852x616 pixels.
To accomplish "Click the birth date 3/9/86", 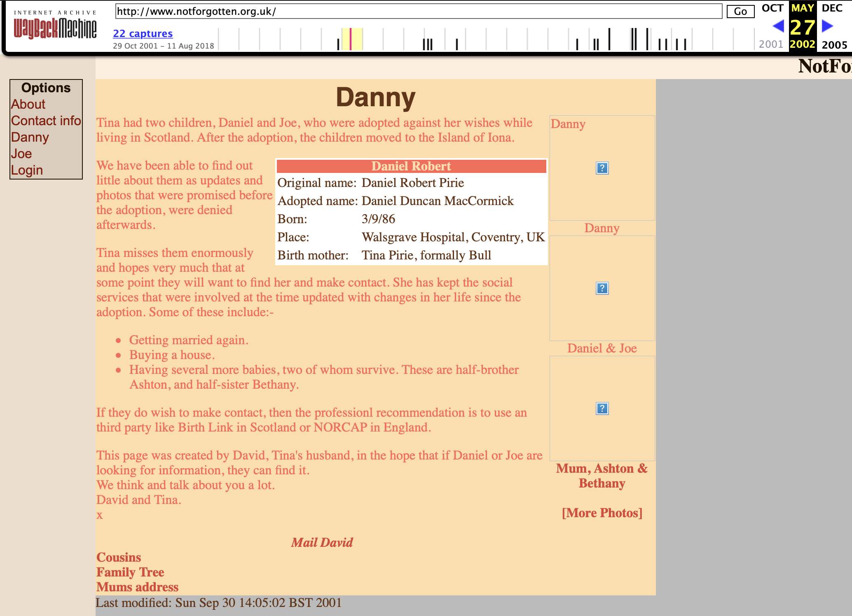I will pos(378,219).
